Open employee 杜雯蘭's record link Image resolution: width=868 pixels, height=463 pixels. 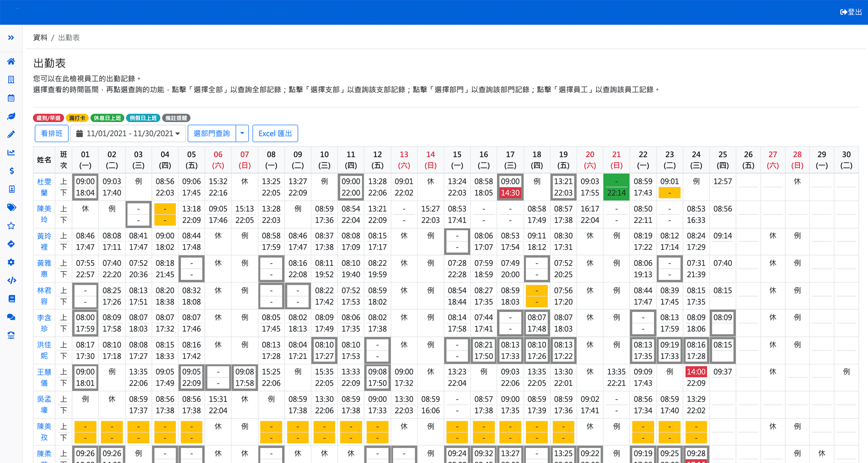pos(44,187)
